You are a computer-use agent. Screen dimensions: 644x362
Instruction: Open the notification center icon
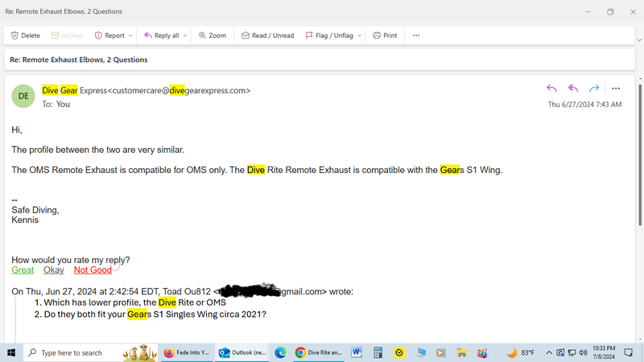click(629, 352)
